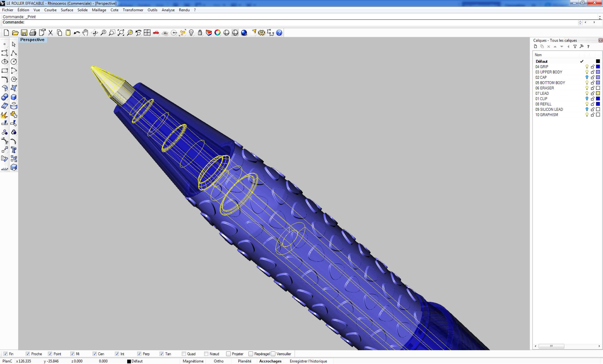Expand the command history with the down arrow
Viewport: 603px width, 364px height.
[580, 24]
